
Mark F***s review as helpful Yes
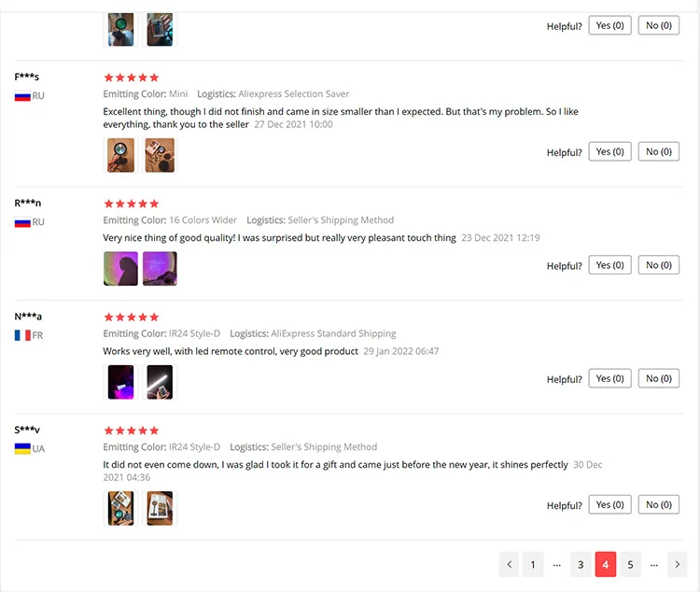pos(609,152)
